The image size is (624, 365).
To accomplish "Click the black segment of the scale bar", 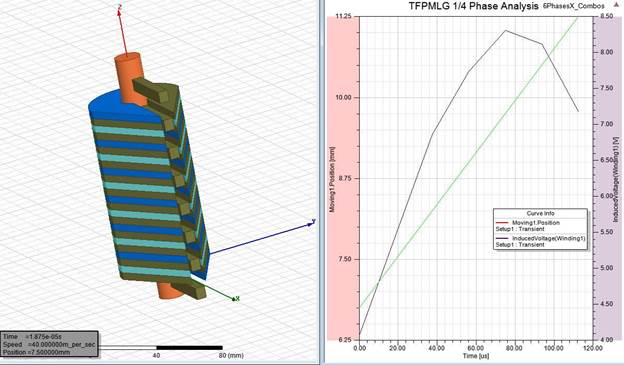I will pyautogui.click(x=189, y=347).
